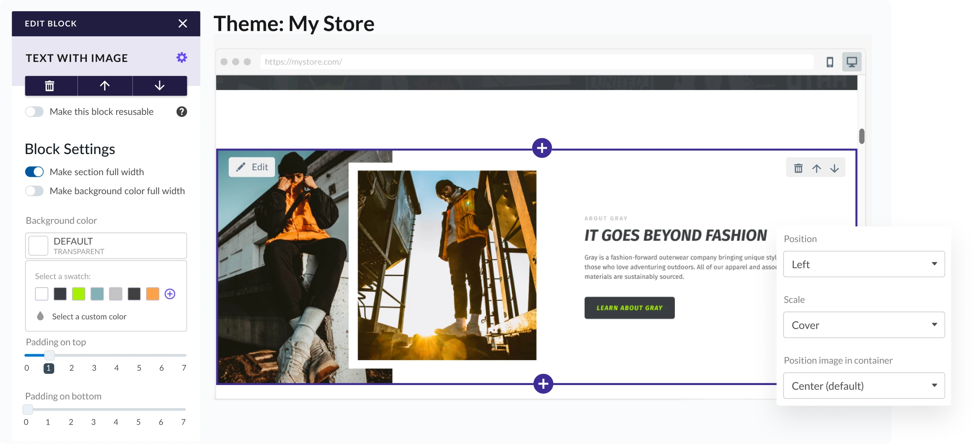This screenshot has width=980, height=447.
Task: Enable Make this block reusable toggle
Action: (x=34, y=112)
